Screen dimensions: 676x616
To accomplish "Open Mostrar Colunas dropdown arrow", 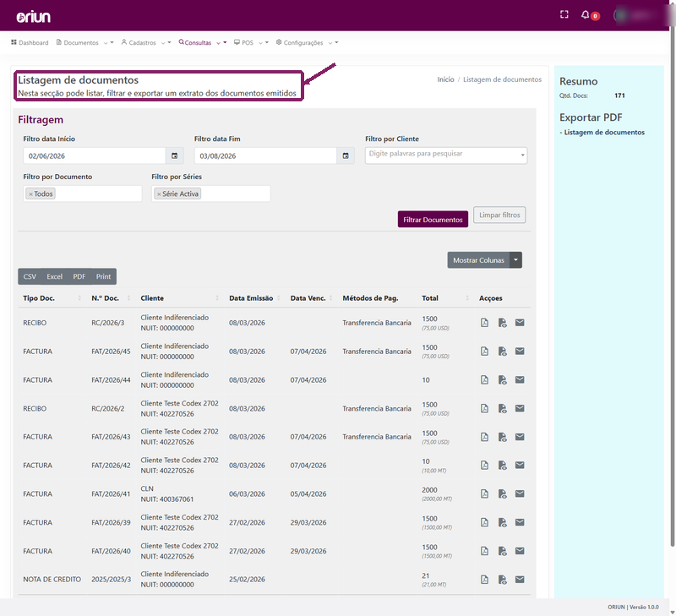I will tap(515, 260).
